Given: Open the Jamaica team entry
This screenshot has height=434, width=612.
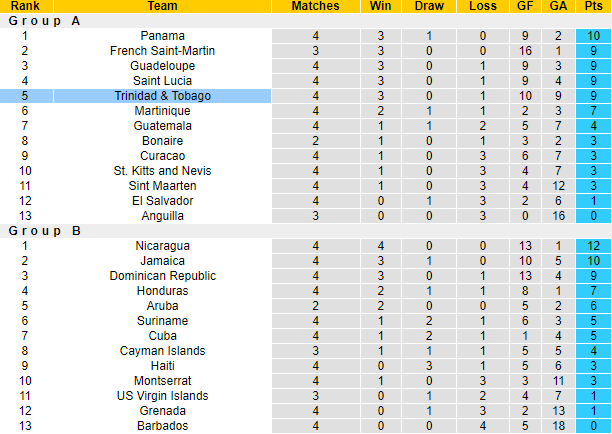Looking at the screenshot, I should (162, 261).
